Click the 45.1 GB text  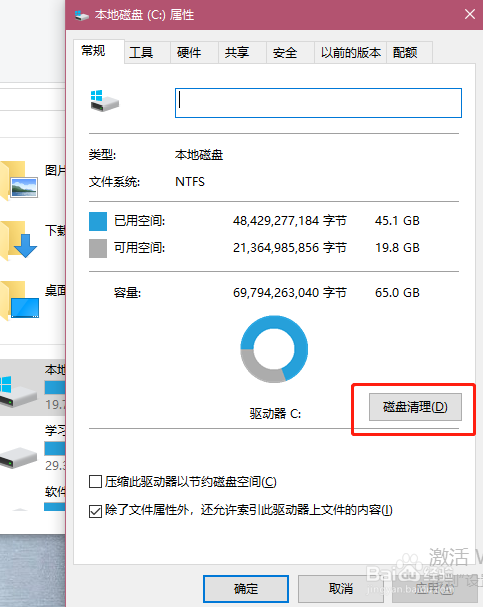[397, 221]
